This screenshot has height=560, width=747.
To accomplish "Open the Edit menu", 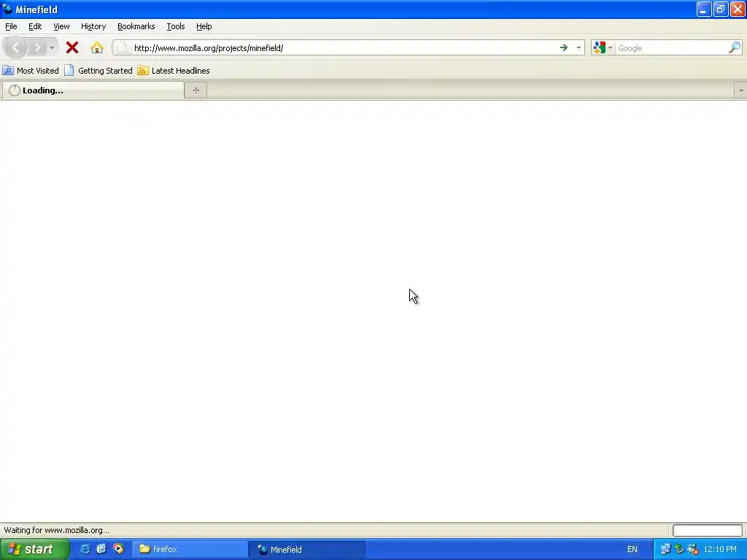I will [x=35, y=27].
